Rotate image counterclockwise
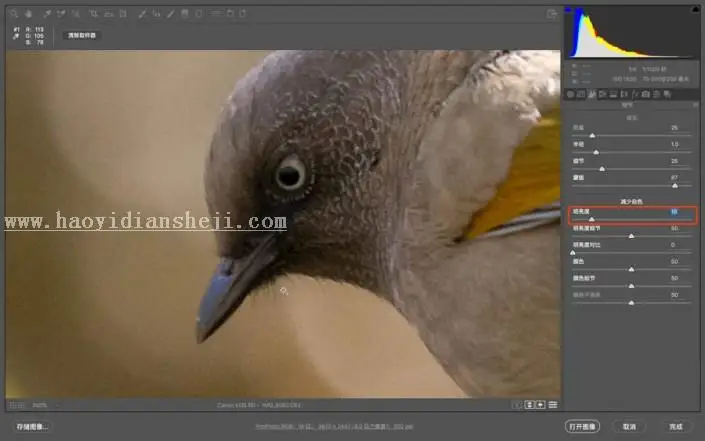Viewport: 705px width, 441px height. pyautogui.click(x=230, y=14)
